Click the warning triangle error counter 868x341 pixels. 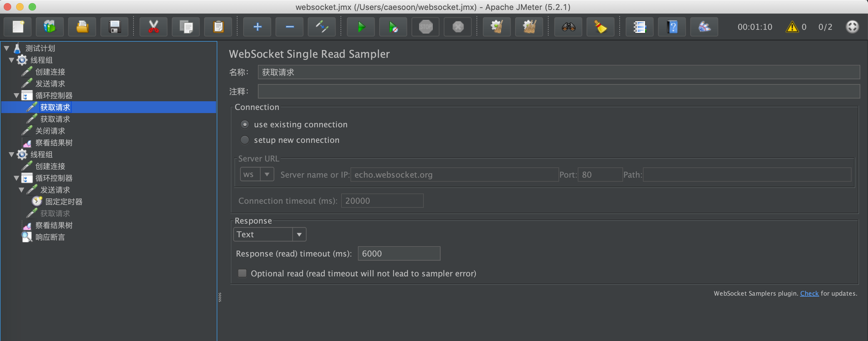pos(792,27)
